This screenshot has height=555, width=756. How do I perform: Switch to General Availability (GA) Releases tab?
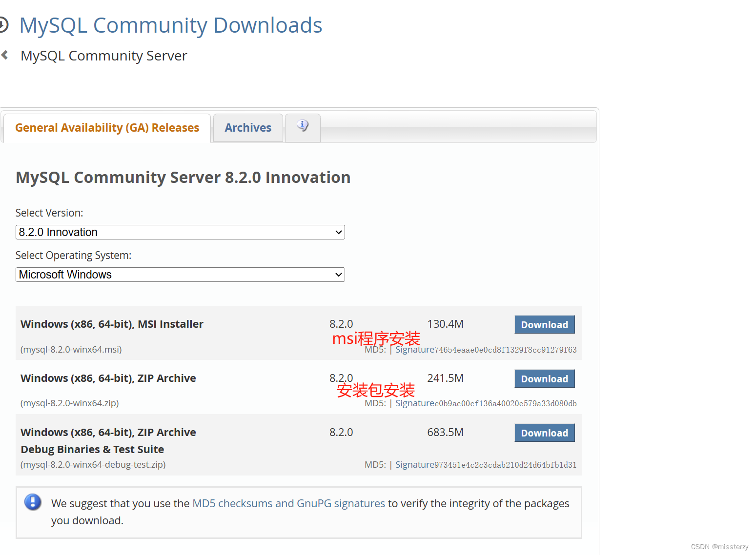107,128
